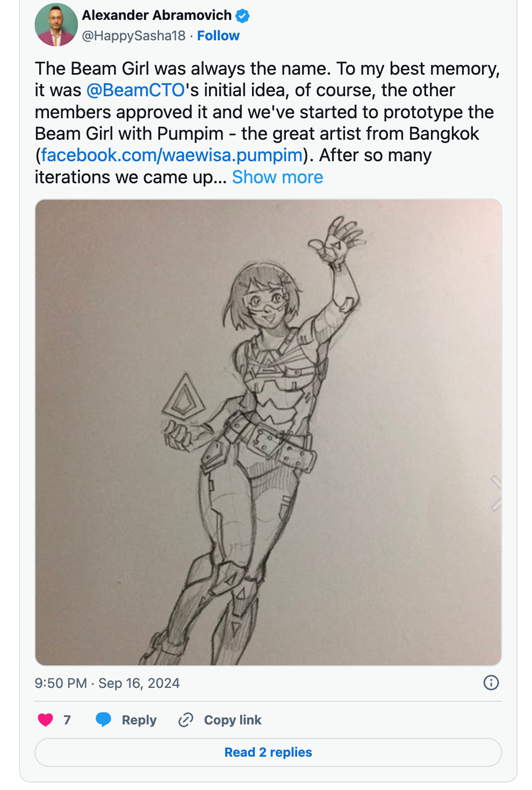
Task: Click the blue reply speech bubble icon
Action: coord(103,720)
